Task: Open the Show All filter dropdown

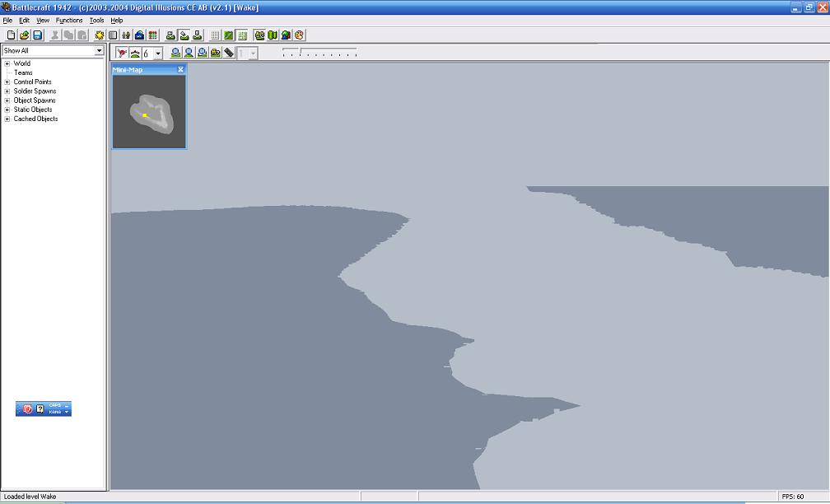Action: coord(99,50)
